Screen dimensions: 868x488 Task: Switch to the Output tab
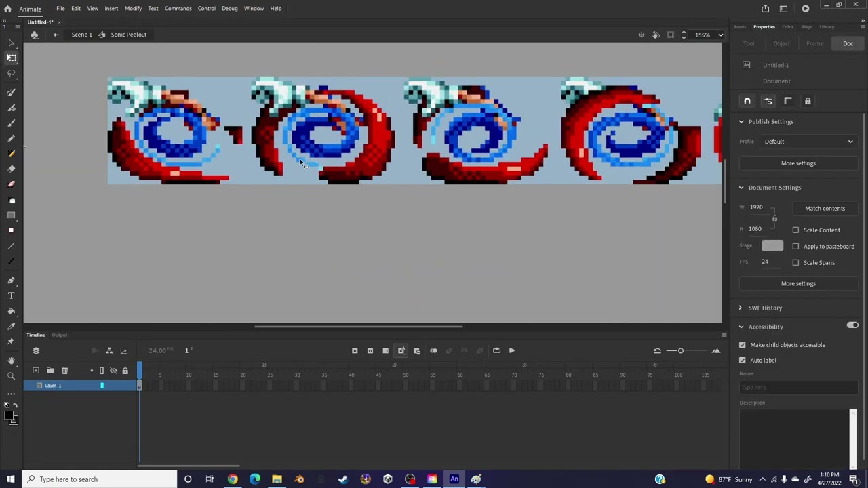60,335
